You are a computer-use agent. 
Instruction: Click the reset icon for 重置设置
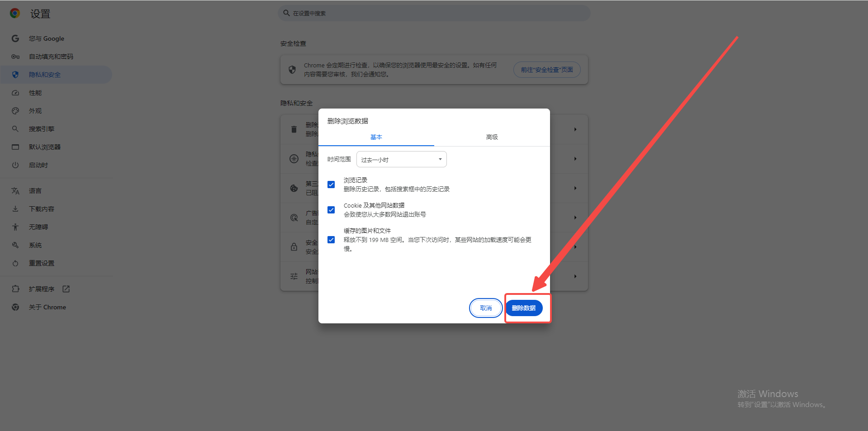[15, 263]
